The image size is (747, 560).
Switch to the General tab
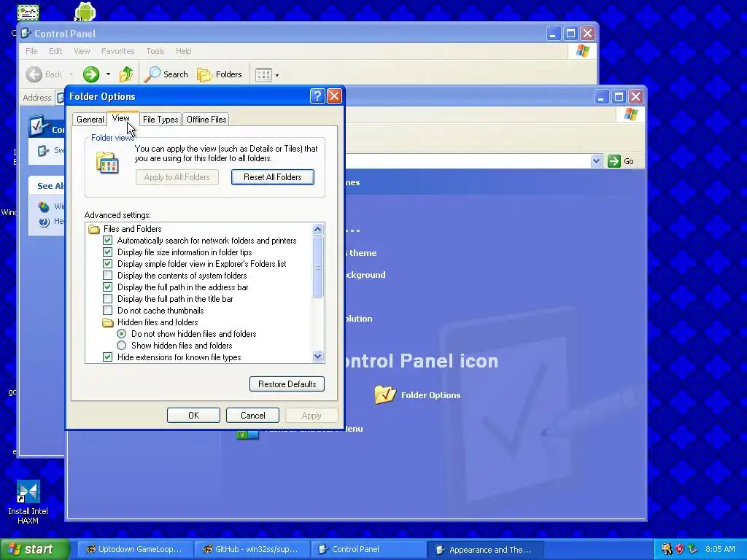(90, 120)
